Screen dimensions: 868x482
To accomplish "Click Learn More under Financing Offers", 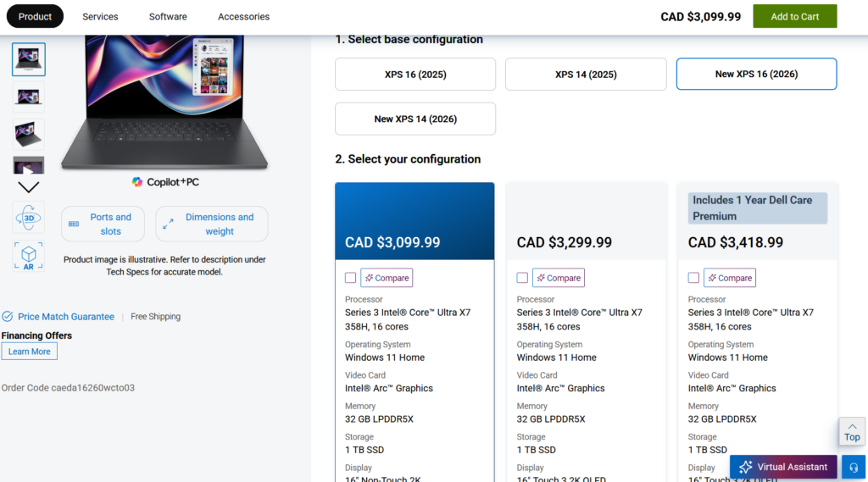I will tap(30, 352).
